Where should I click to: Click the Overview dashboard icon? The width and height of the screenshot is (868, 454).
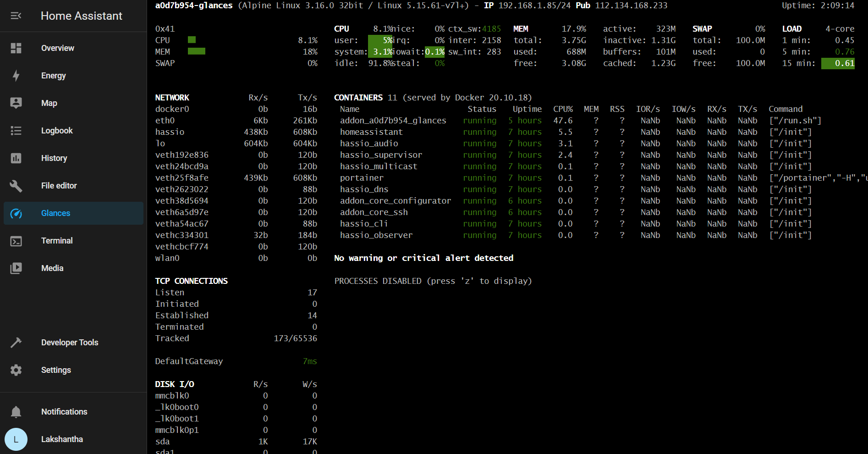click(x=16, y=48)
